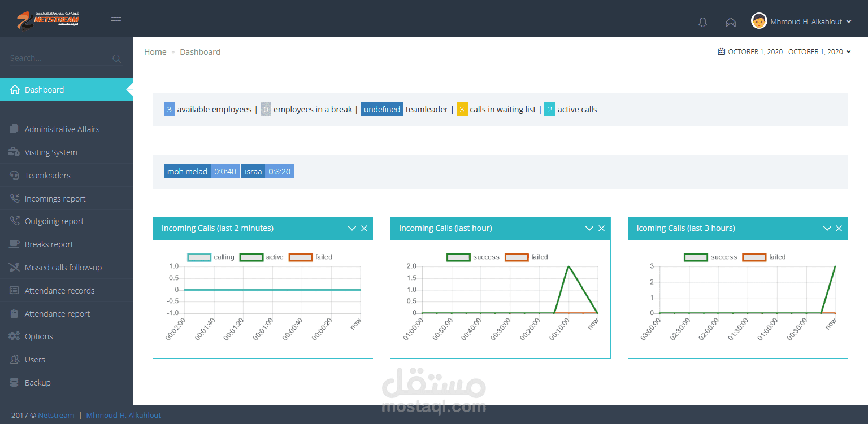This screenshot has height=424, width=868.
Task: Toggle failed legend in 2 minutes chart
Action: 310,257
